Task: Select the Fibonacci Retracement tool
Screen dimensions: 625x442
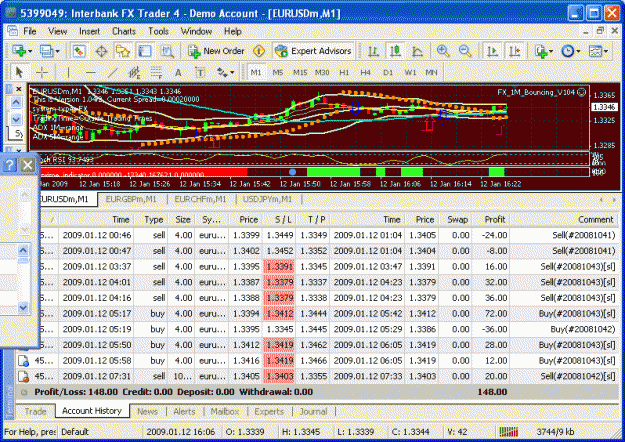Action: pos(156,73)
